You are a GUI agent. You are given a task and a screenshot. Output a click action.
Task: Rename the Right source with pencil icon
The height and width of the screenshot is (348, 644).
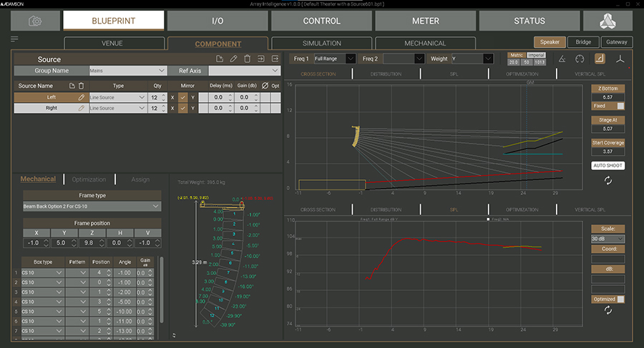pos(82,108)
